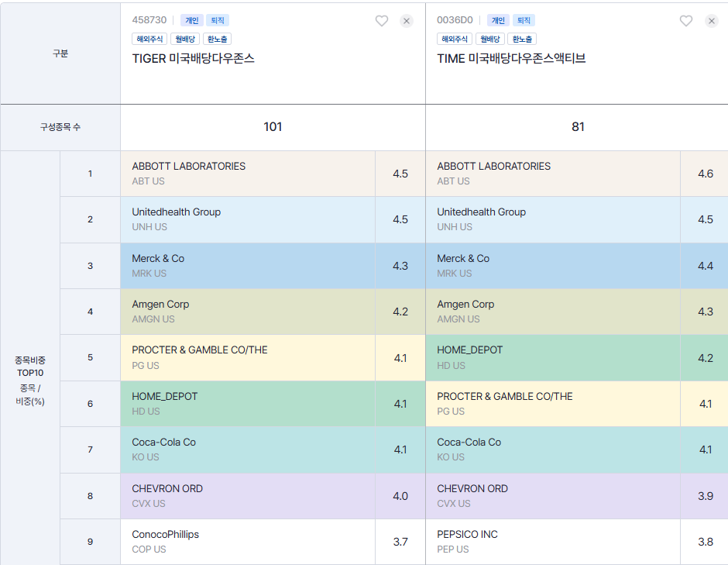
Task: Select holdings count 101
Action: click(x=273, y=127)
